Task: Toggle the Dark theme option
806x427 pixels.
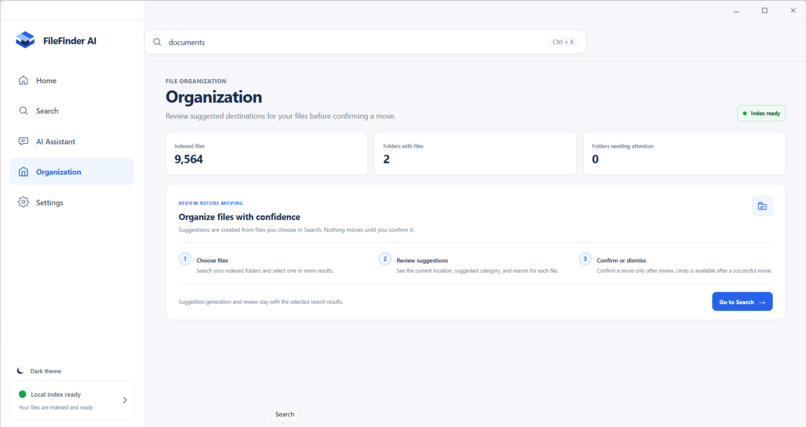Action: (40, 371)
